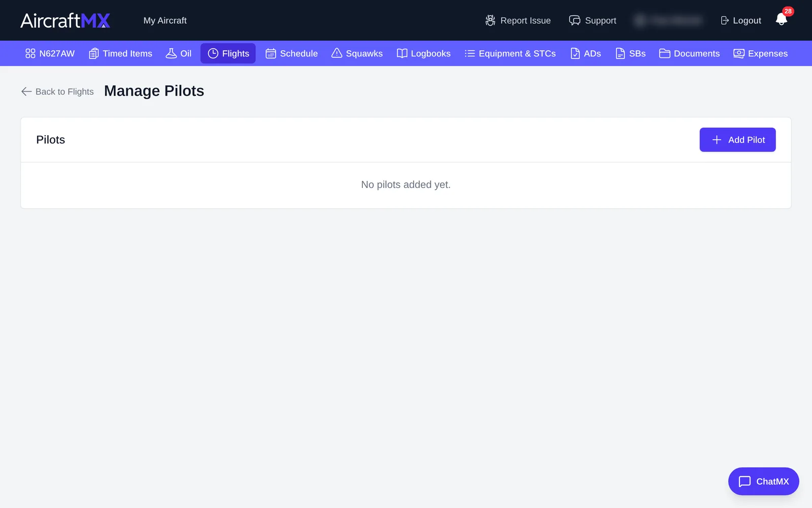Click the Manage Pilots heading

pos(154,91)
